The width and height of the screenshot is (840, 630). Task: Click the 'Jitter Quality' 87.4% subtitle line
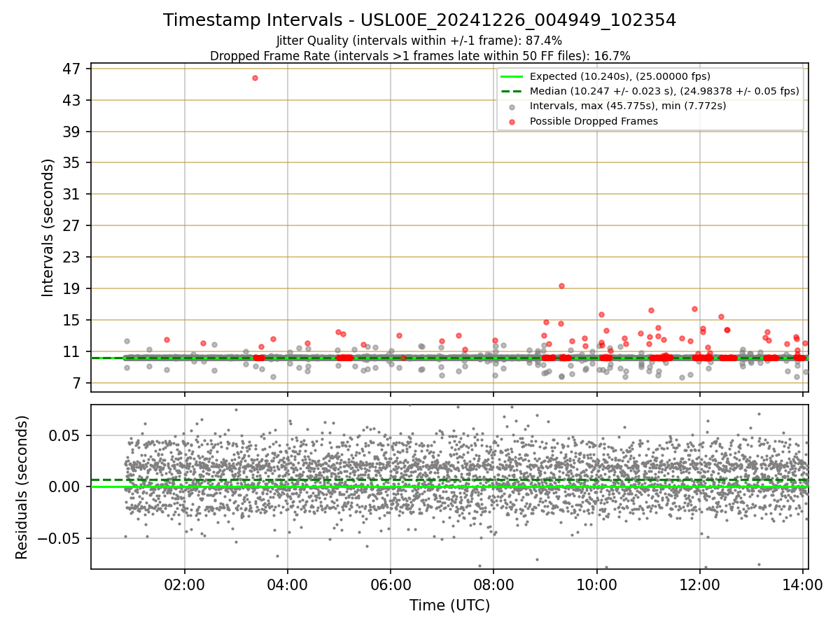[x=420, y=41]
